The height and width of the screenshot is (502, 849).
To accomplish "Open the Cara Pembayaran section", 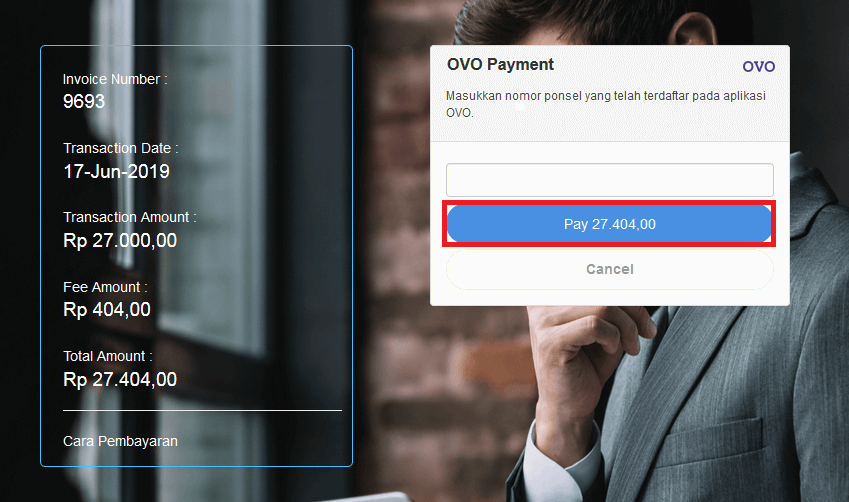I will tap(120, 441).
